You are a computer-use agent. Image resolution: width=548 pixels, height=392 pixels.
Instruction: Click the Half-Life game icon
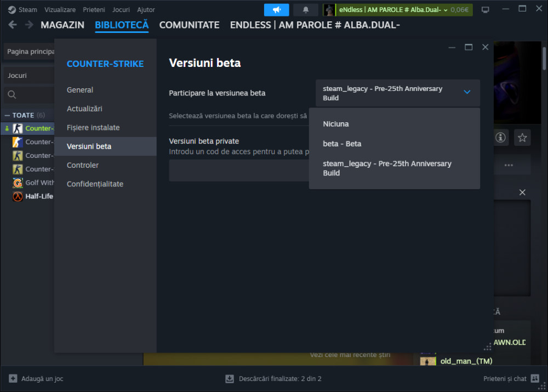tap(18, 196)
